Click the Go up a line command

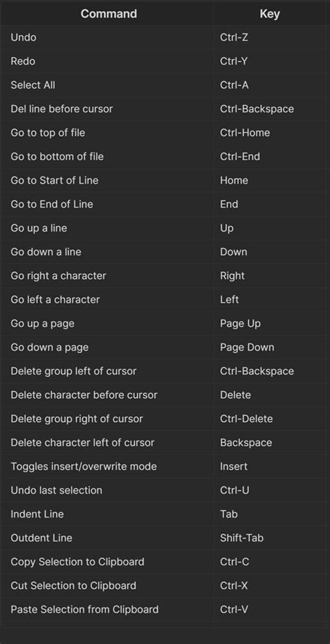(38, 228)
